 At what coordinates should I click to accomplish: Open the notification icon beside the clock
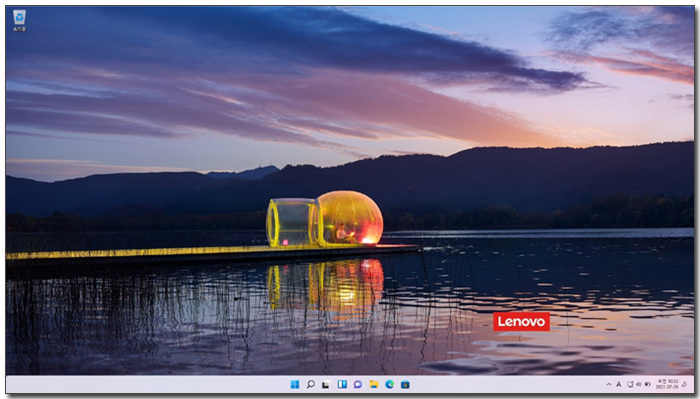pyautogui.click(x=685, y=384)
